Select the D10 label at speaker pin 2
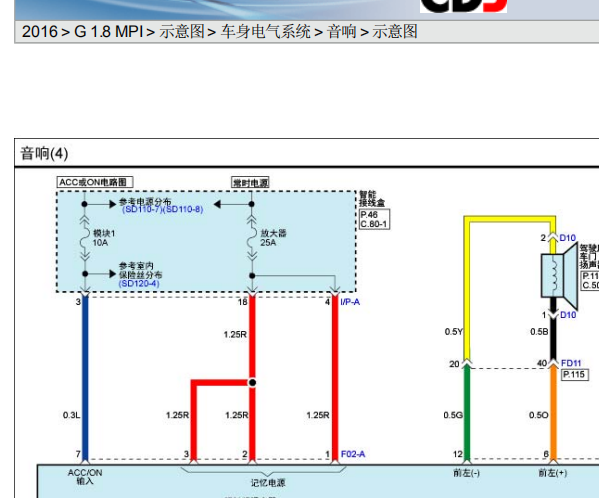This screenshot has width=599, height=498. pyautogui.click(x=568, y=238)
